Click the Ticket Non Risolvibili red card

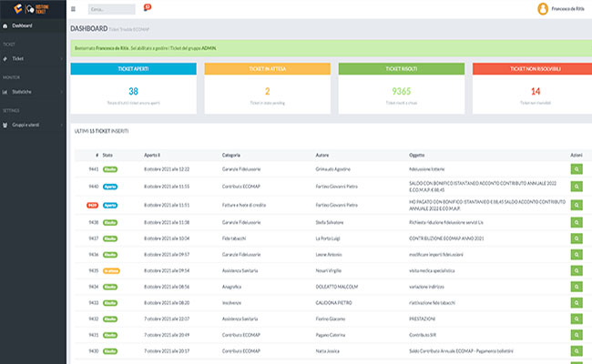[533, 88]
